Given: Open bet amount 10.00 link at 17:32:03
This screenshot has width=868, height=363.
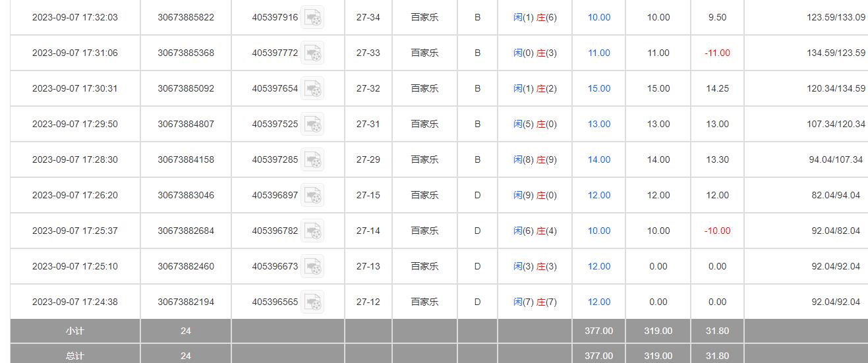Looking at the screenshot, I should (x=599, y=17).
